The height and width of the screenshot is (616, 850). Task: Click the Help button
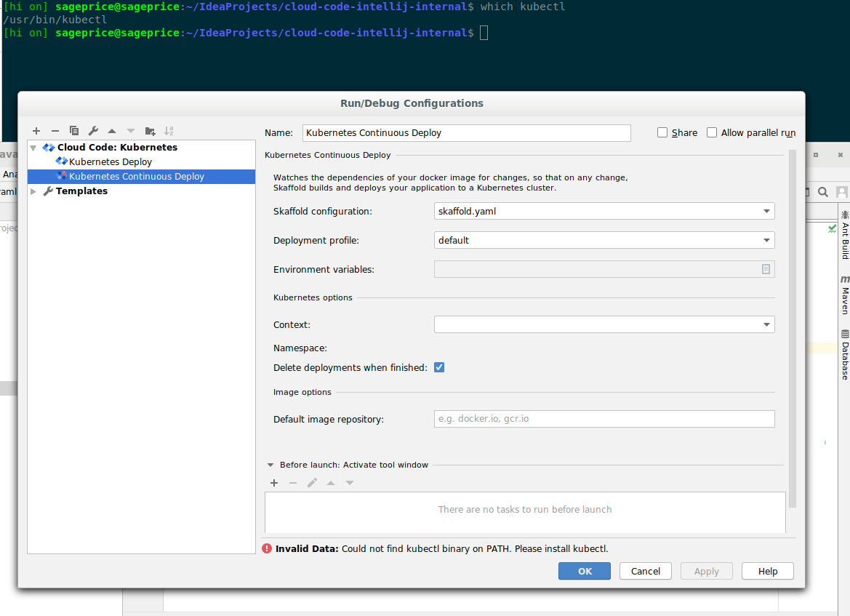(x=767, y=571)
